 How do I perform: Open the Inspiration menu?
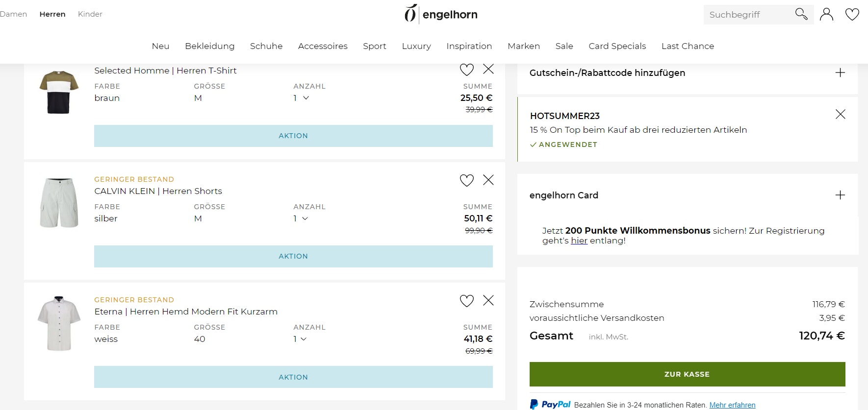pyautogui.click(x=469, y=46)
